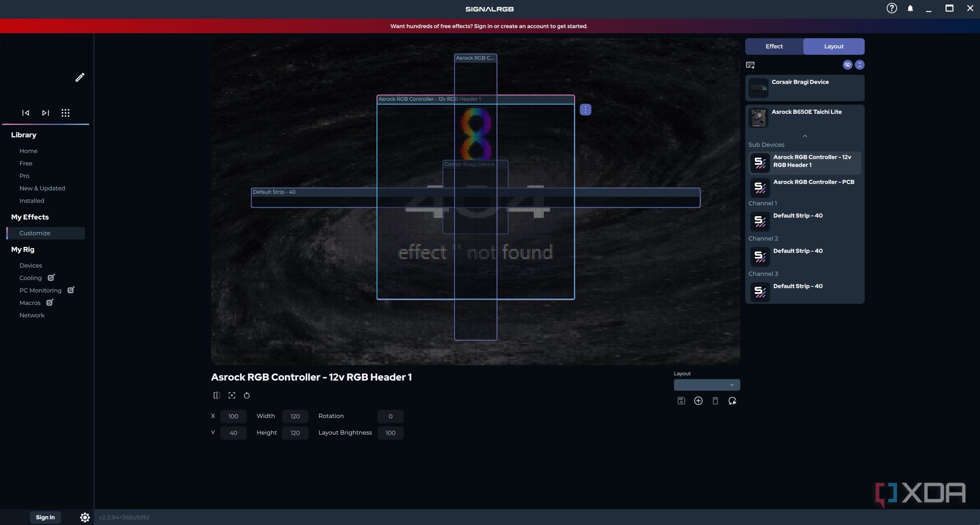
Task: Open the Layout dropdown
Action: (707, 385)
